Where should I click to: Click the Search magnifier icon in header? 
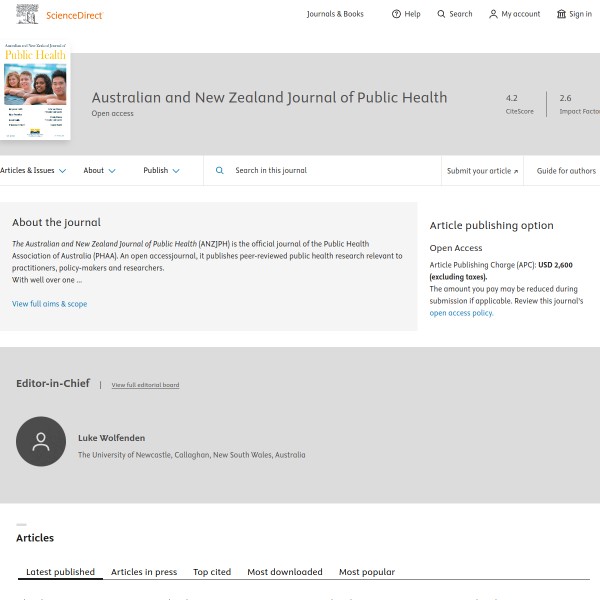(441, 14)
